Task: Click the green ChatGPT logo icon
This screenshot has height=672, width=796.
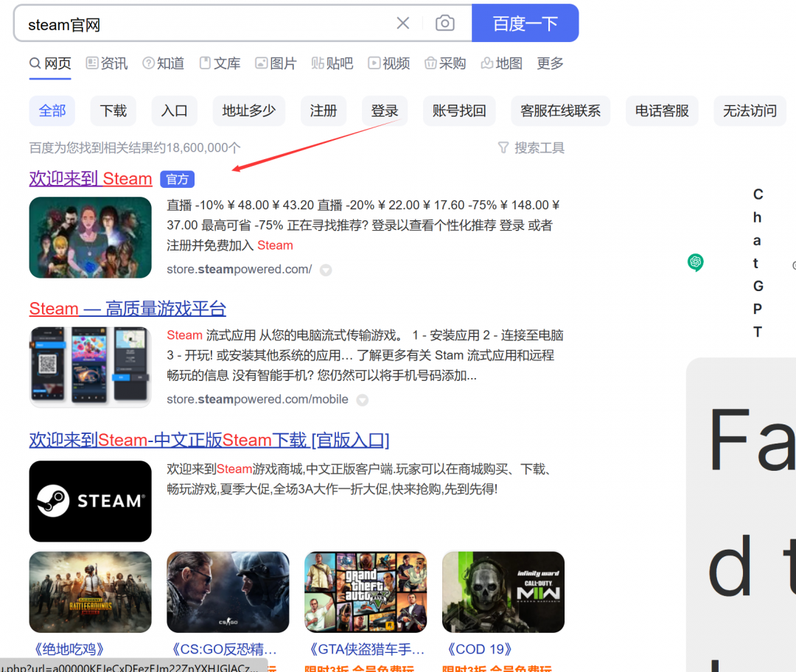Action: click(x=696, y=262)
